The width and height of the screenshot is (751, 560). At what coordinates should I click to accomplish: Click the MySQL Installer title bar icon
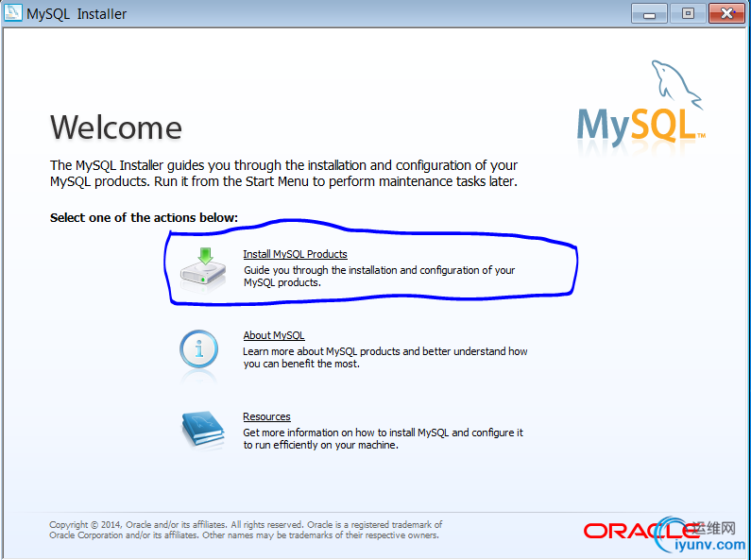(x=13, y=12)
